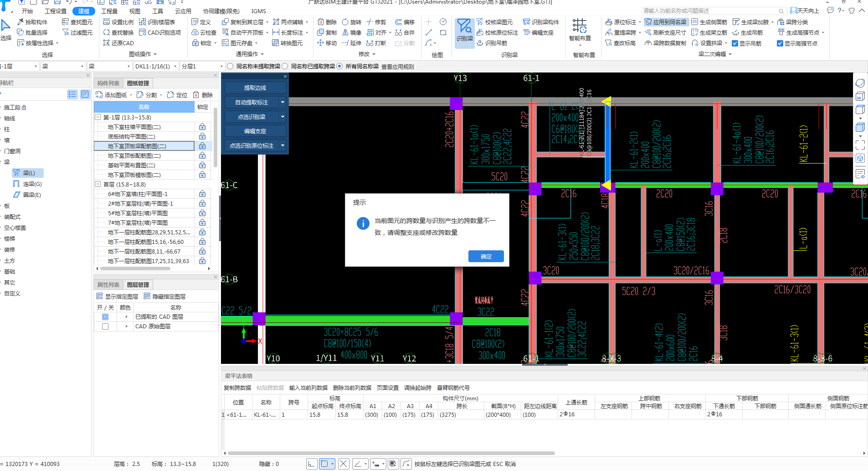Viewport: 868px width, 471px height.
Task: Click 还原CAD restore tool
Action: click(x=118, y=43)
